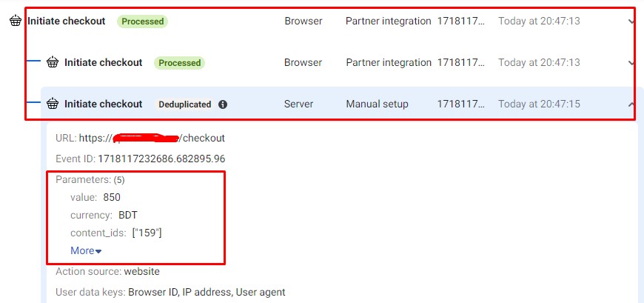Click the Processed badge on the top event
644x303 pixels.
[142, 21]
